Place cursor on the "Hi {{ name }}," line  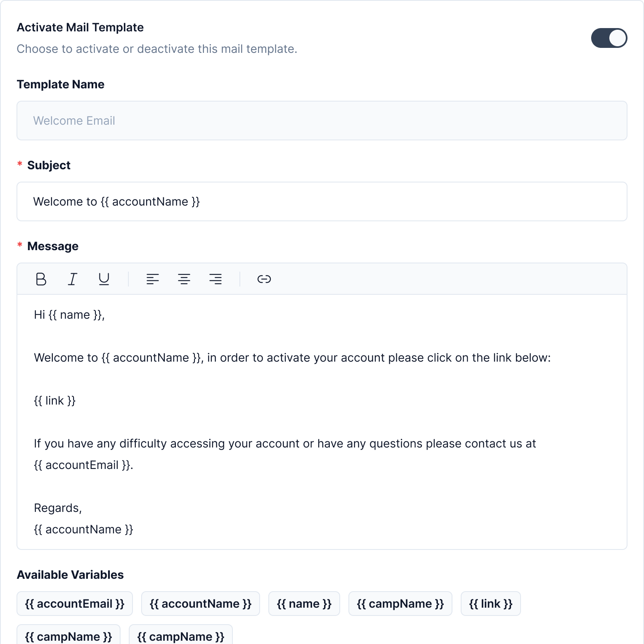[69, 315]
